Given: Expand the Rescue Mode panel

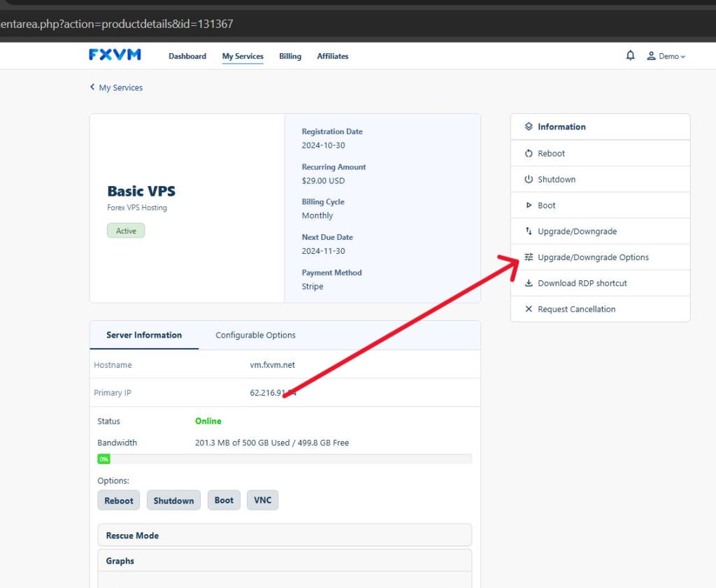Looking at the screenshot, I should 285,536.
